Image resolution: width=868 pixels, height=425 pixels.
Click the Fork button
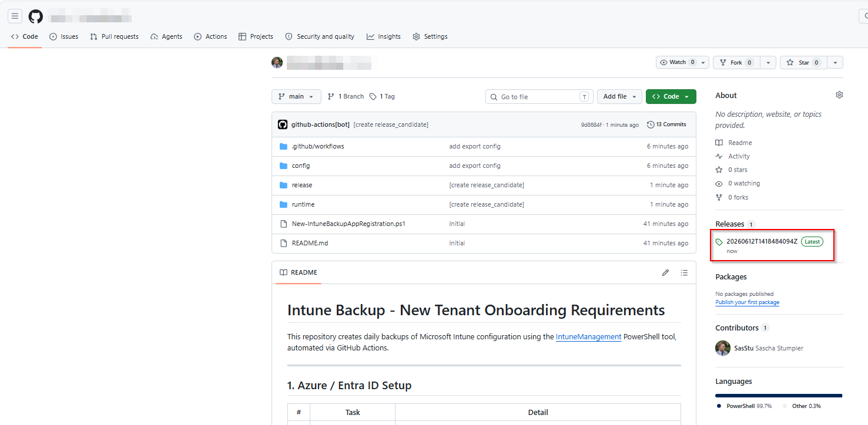tap(736, 62)
